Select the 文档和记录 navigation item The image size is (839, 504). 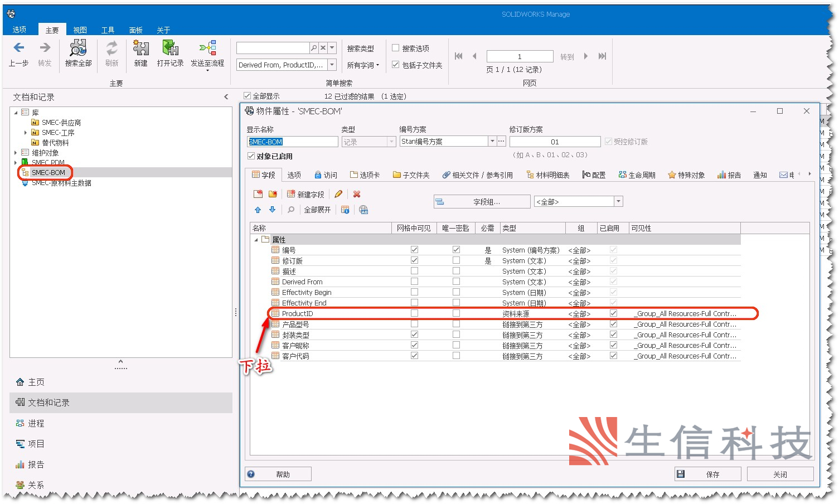click(121, 403)
